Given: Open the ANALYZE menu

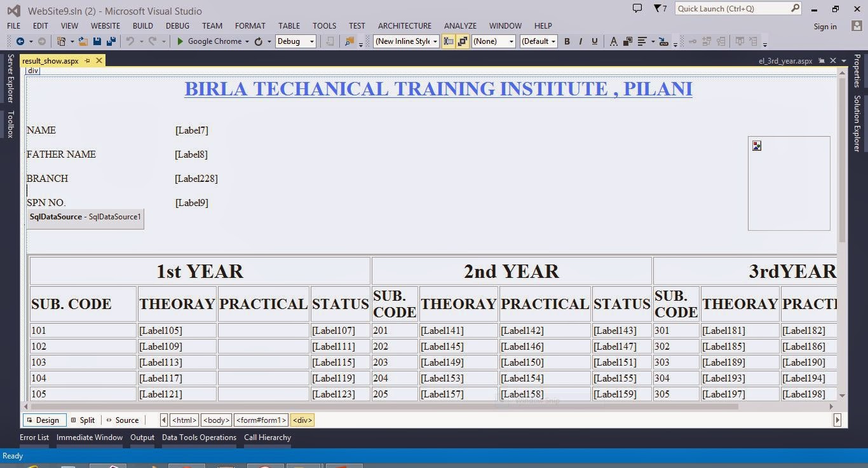Looking at the screenshot, I should (460, 26).
